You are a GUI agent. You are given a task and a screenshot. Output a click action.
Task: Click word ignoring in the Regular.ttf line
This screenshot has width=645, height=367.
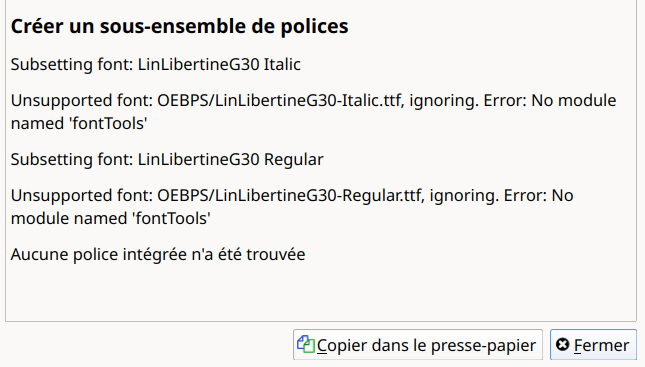464,196
